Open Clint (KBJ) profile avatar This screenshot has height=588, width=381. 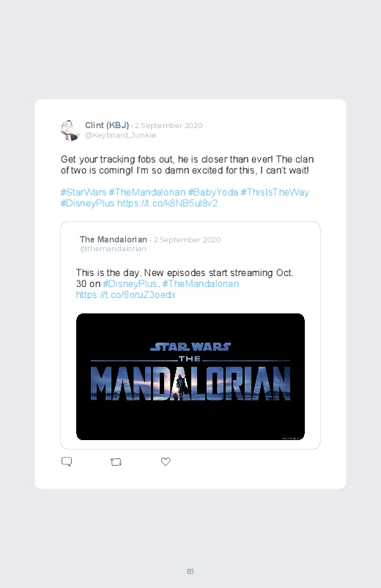[x=70, y=130]
